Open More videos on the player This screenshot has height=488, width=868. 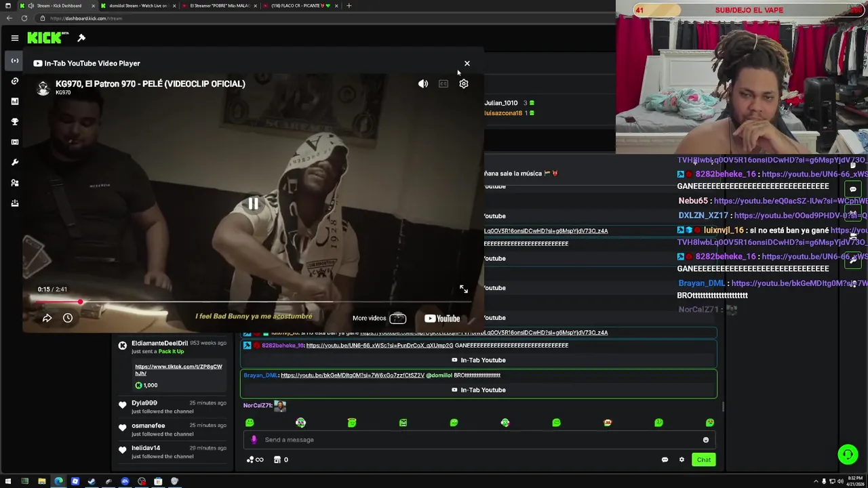click(379, 318)
